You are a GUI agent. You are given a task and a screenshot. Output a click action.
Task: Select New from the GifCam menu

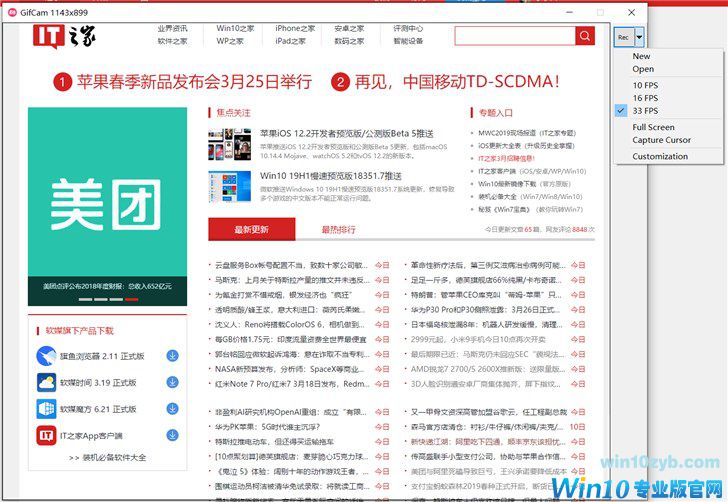641,56
